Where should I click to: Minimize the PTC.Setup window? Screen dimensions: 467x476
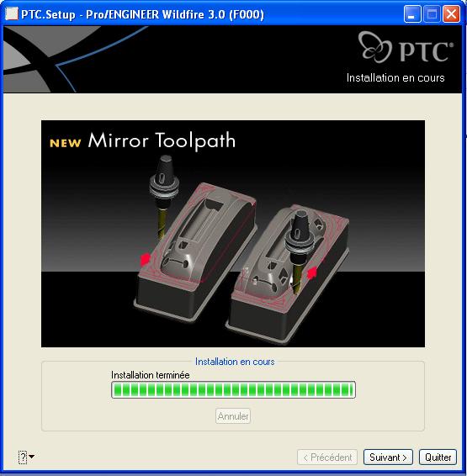click(412, 14)
